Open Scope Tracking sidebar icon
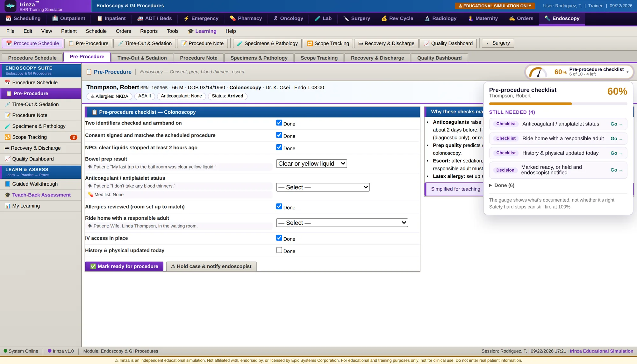This screenshot has height=364, width=637. [x=8, y=137]
